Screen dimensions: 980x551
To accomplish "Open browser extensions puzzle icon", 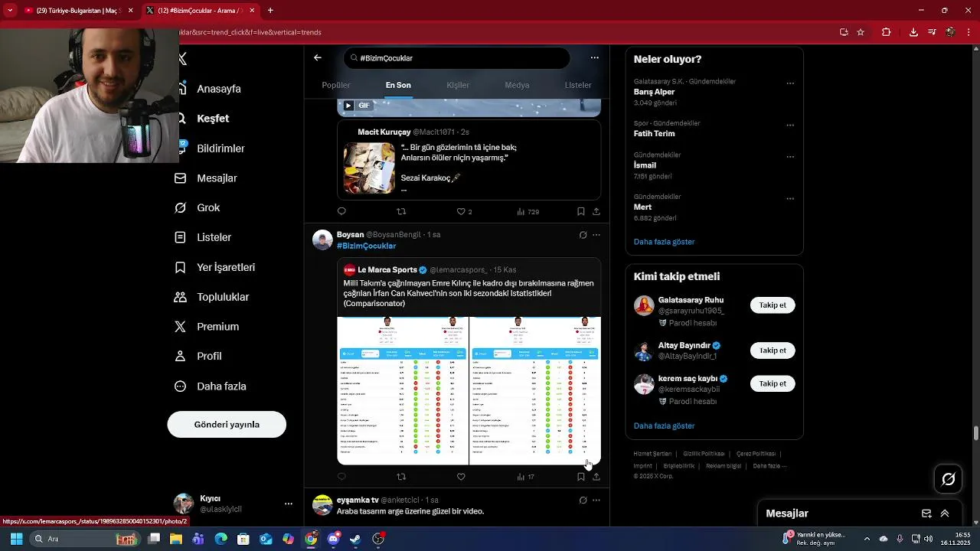I will click(x=887, y=32).
